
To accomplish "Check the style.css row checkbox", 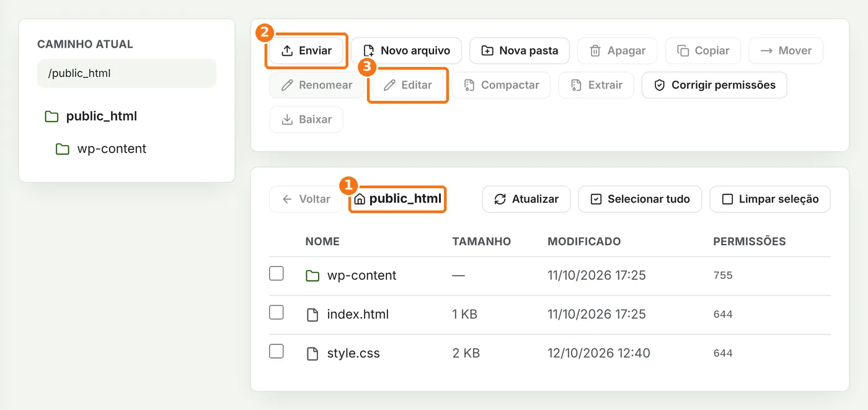I will point(277,351).
